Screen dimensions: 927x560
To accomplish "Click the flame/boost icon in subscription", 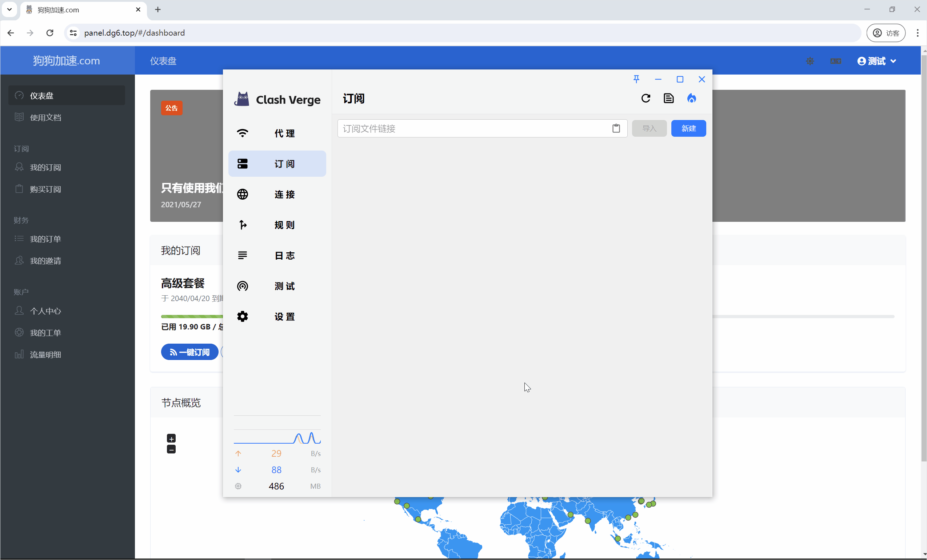I will tap(691, 99).
